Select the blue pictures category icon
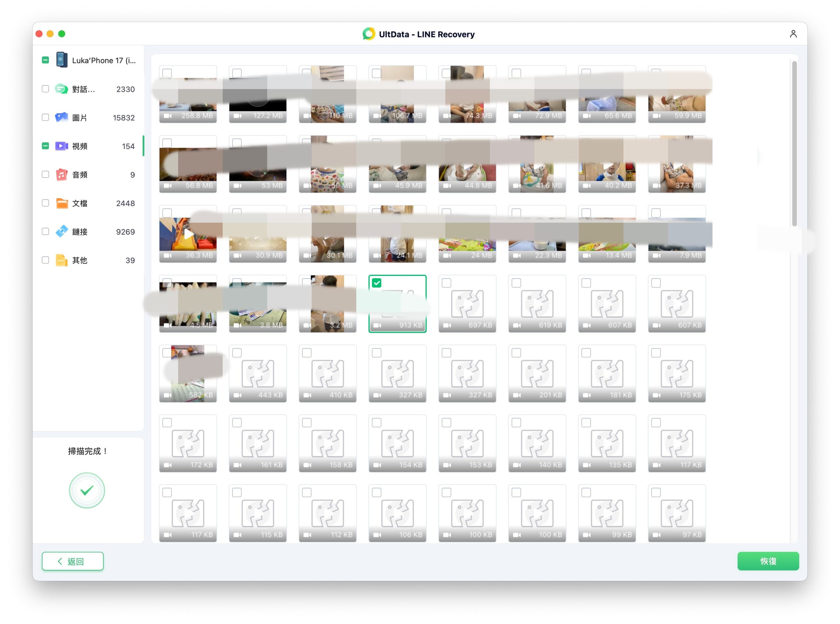 tap(62, 117)
